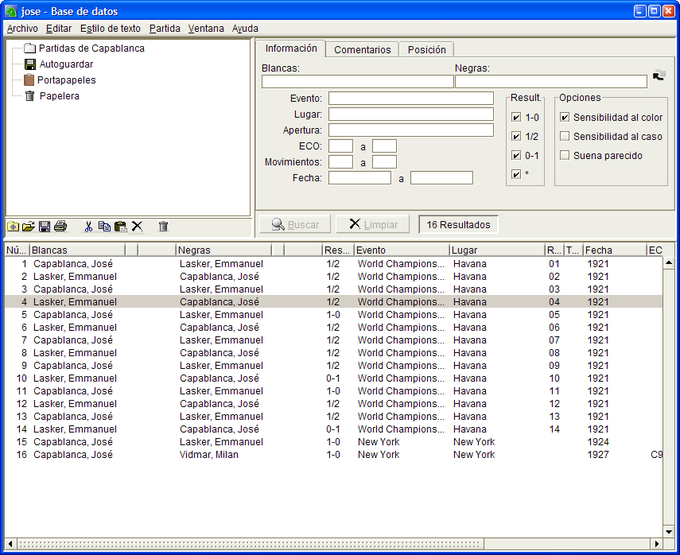Click the trash can toolbar icon
The height and width of the screenshot is (555, 680).
(163, 226)
